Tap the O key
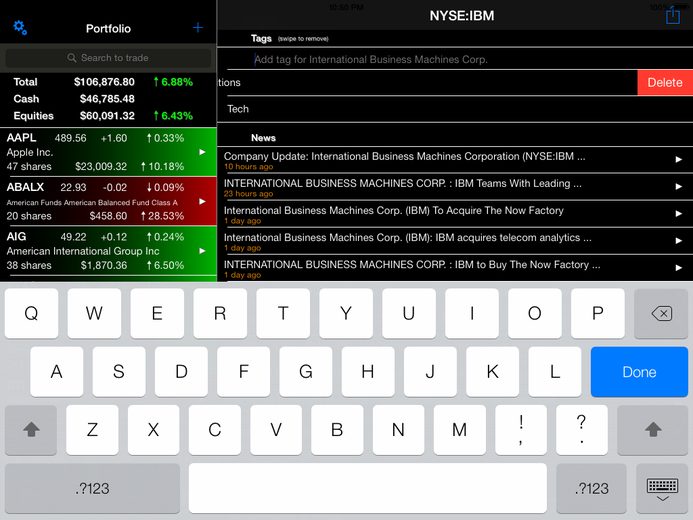Screen dimensions: 693x520 [x=535, y=314]
